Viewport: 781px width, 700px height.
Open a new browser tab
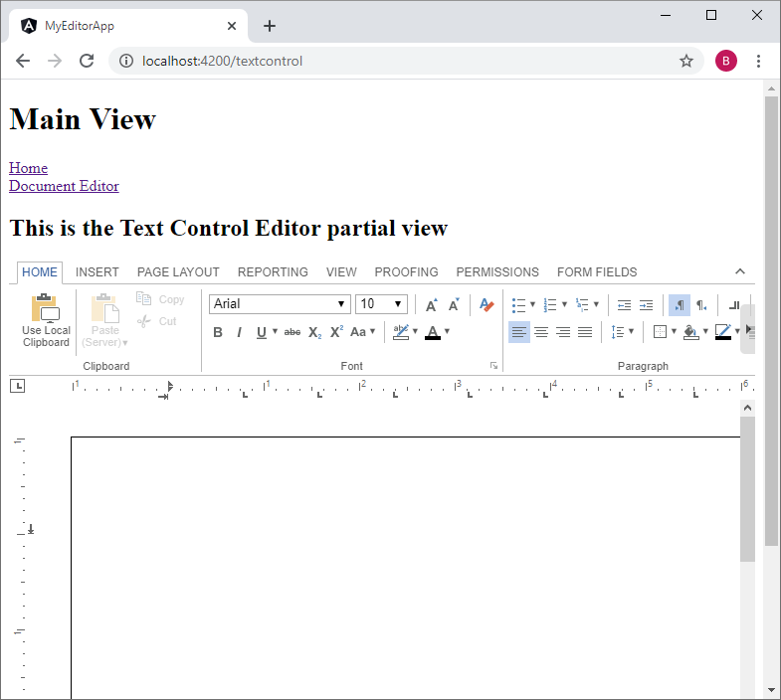pos(270,26)
